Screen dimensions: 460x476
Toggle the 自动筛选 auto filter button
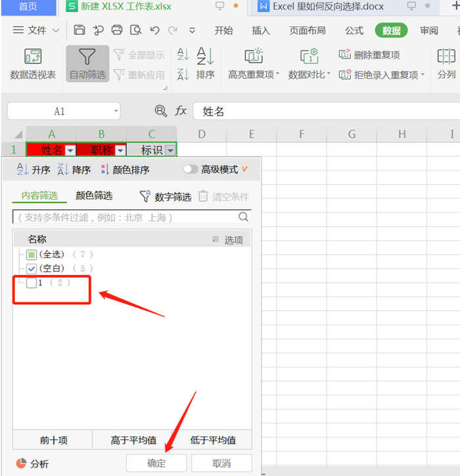pyautogui.click(x=87, y=64)
